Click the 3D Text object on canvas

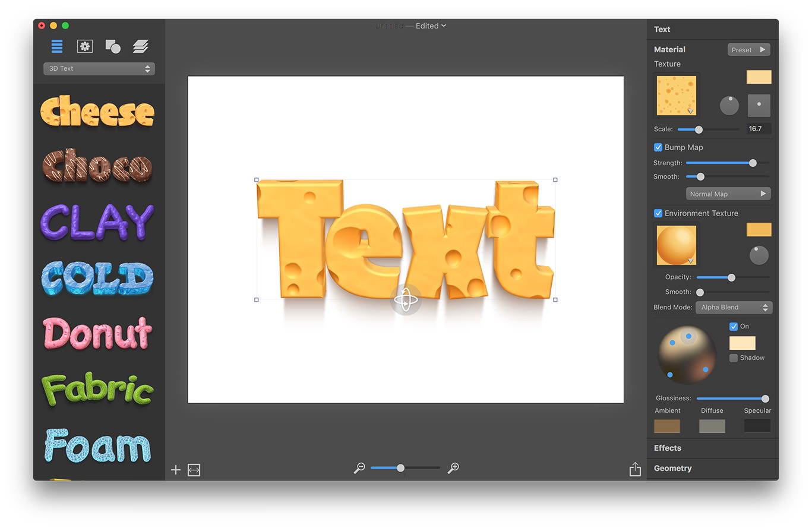coord(406,240)
